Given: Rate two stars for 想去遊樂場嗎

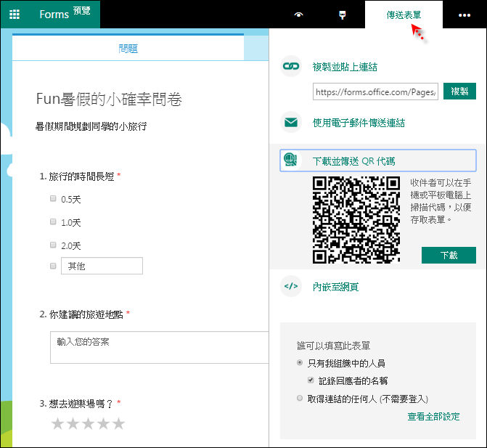Looking at the screenshot, I should tap(73, 423).
